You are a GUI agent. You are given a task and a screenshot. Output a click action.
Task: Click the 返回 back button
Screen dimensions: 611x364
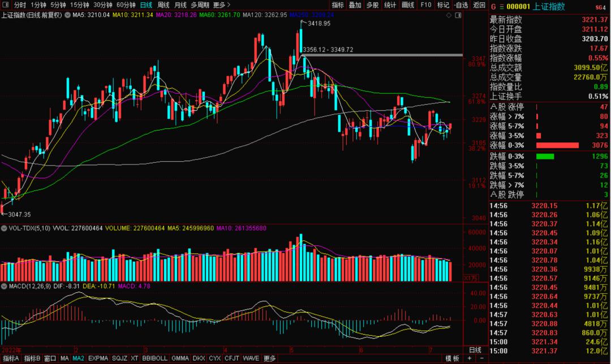click(x=479, y=5)
